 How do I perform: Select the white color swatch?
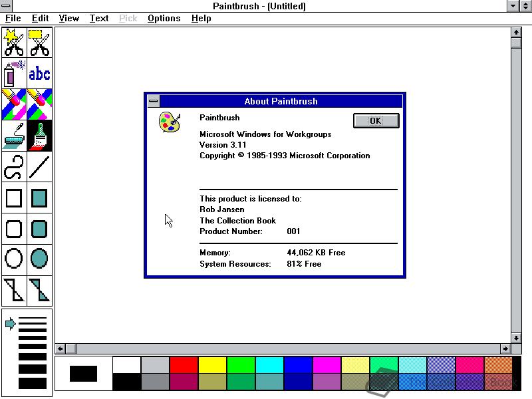(x=126, y=364)
